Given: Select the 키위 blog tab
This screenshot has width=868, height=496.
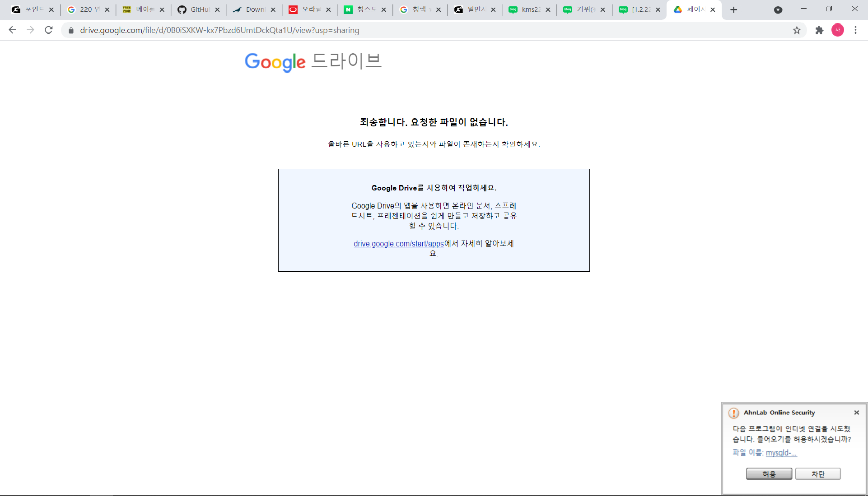Looking at the screenshot, I should [x=583, y=9].
